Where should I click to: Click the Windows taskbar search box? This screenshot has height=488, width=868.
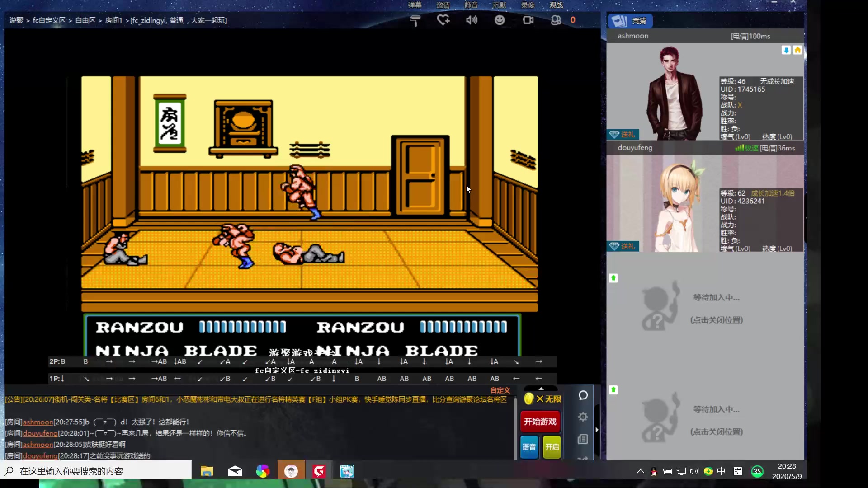click(96, 471)
